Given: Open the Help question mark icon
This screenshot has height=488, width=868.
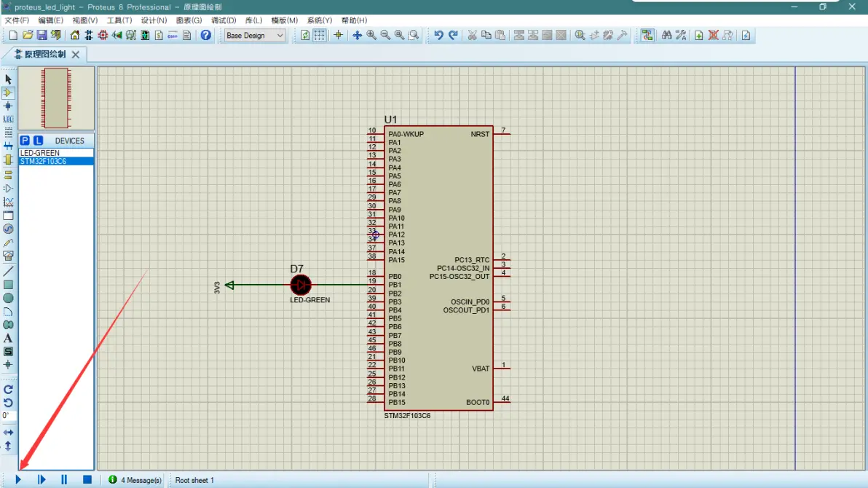Looking at the screenshot, I should pos(206,35).
